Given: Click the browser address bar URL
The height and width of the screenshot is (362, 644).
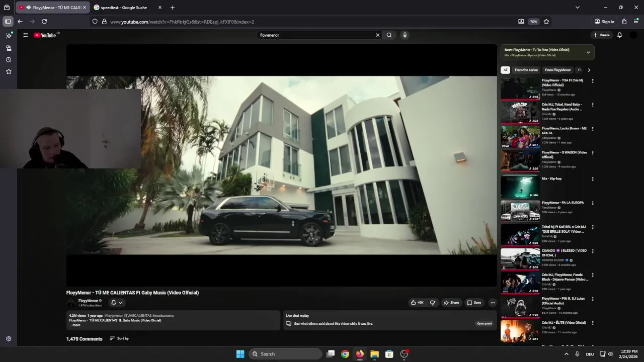Looking at the screenshot, I should tap(182, 22).
